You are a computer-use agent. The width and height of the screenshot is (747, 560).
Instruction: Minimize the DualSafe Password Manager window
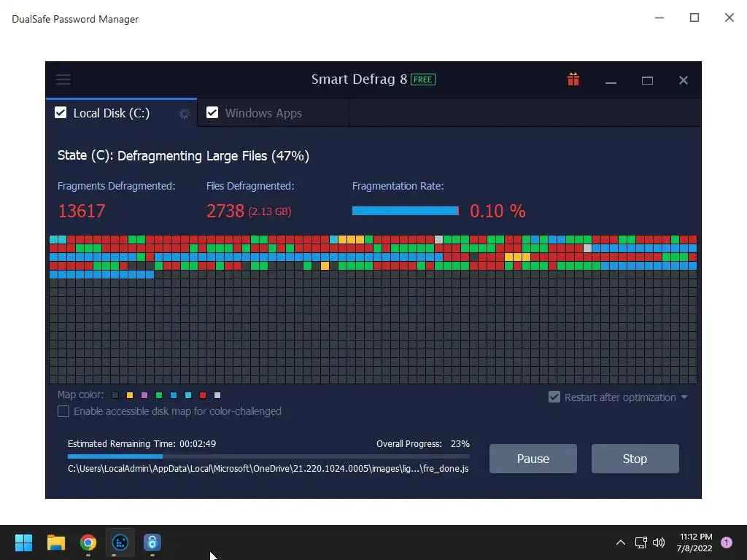659,18
